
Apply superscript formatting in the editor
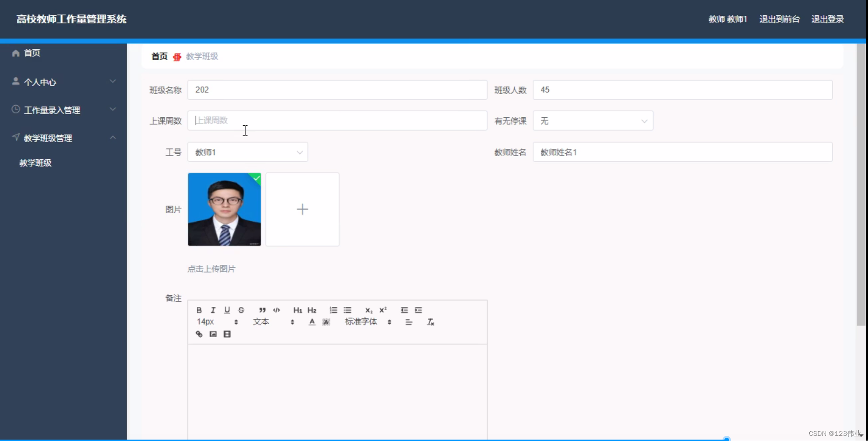[383, 310]
